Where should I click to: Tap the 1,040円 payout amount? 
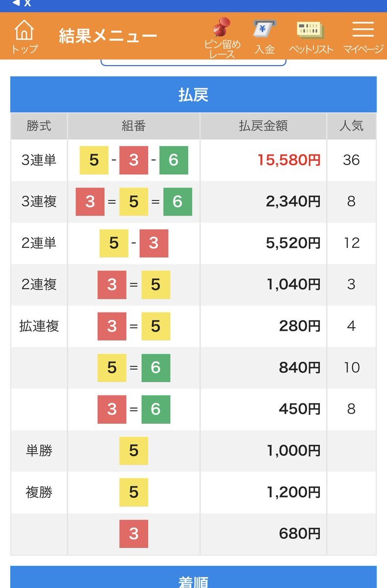pos(293,284)
